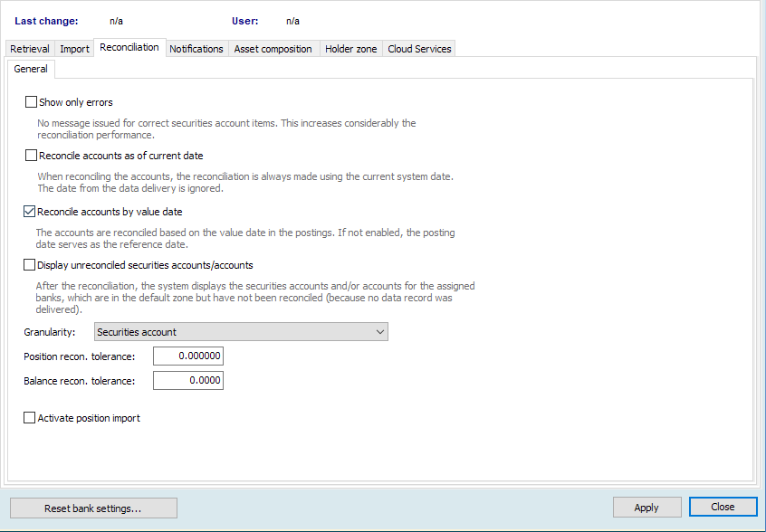Enable Display unreconciled securities accounts/accounts

(x=30, y=265)
